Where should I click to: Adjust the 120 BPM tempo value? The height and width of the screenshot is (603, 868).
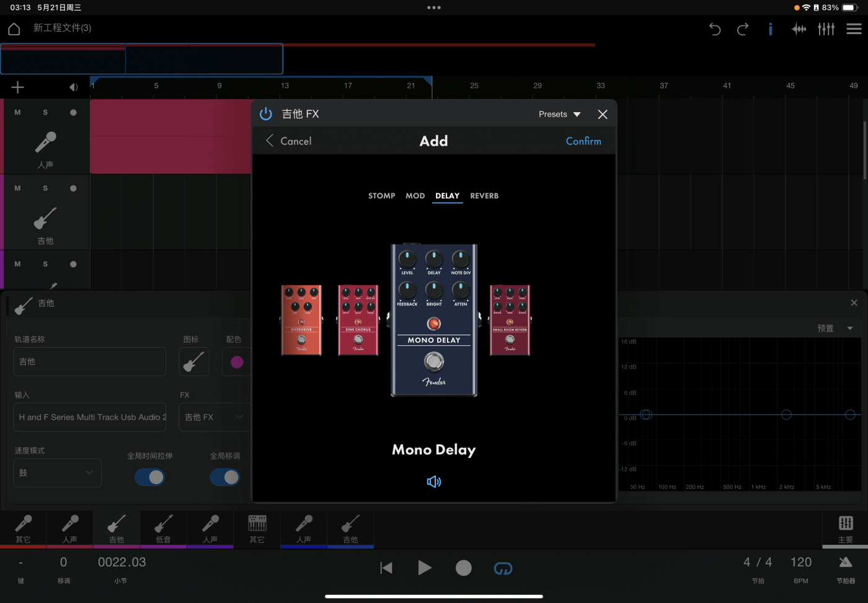(x=801, y=562)
